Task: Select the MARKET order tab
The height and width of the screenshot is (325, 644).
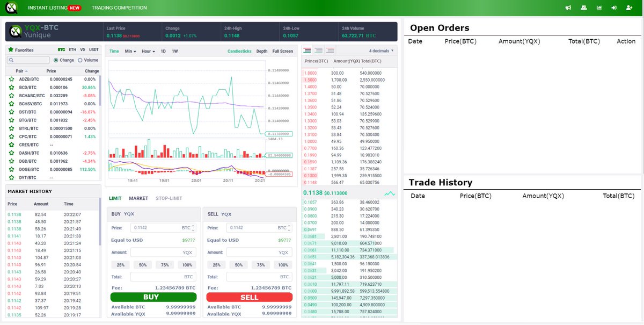Action: 138,198
